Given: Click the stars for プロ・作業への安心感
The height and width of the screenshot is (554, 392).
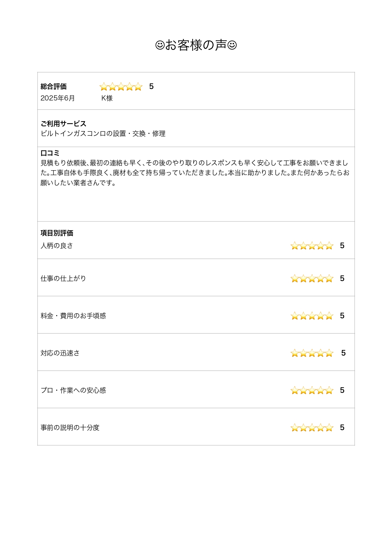Looking at the screenshot, I should point(312,390).
